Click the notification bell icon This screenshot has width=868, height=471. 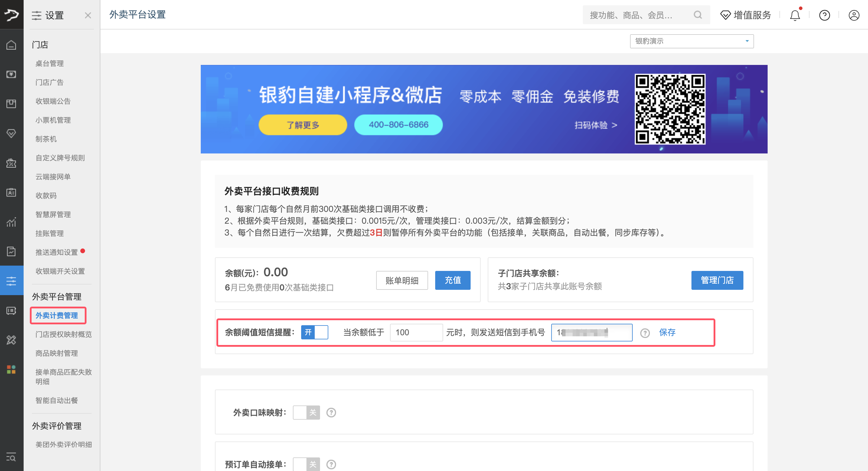pyautogui.click(x=795, y=15)
